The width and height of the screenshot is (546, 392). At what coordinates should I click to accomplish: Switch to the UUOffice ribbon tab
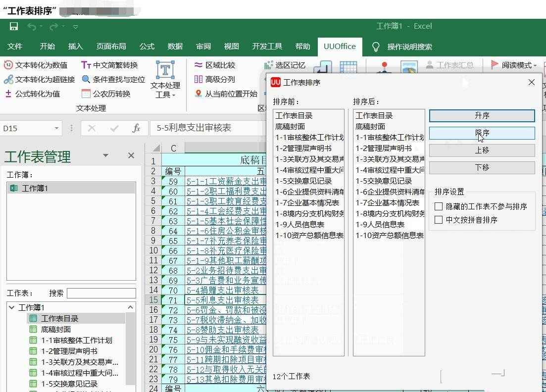click(340, 47)
